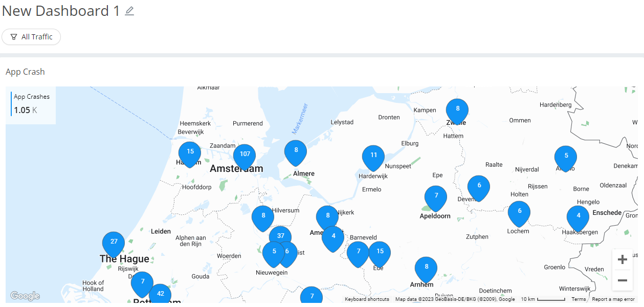Click the 8 marker at Arnhem

(x=426, y=268)
